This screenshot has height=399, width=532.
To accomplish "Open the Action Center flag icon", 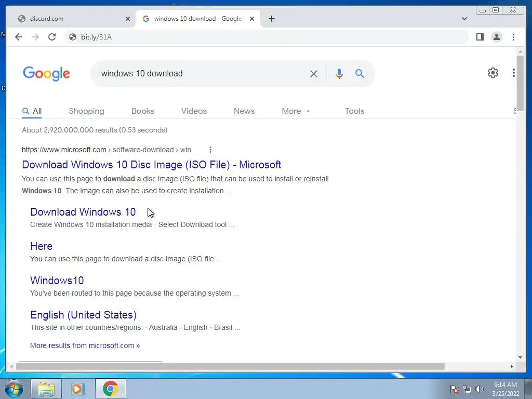I will [x=455, y=390].
